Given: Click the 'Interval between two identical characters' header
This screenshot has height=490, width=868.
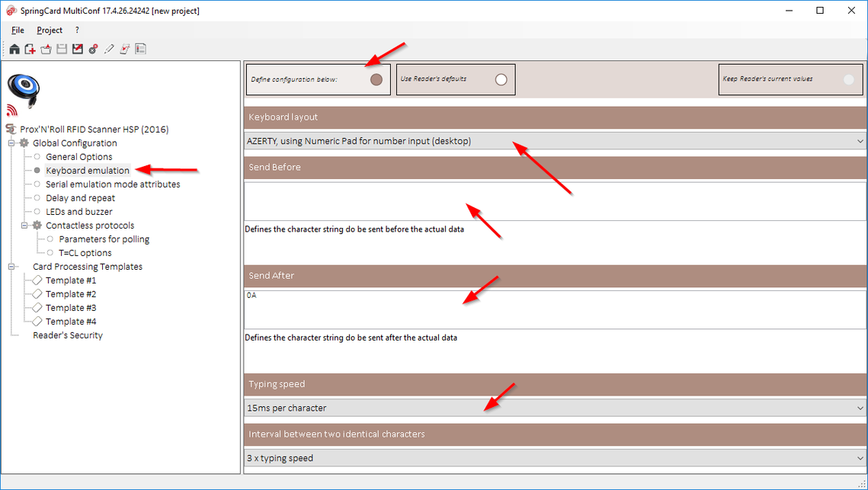Looking at the screenshot, I should (555, 434).
